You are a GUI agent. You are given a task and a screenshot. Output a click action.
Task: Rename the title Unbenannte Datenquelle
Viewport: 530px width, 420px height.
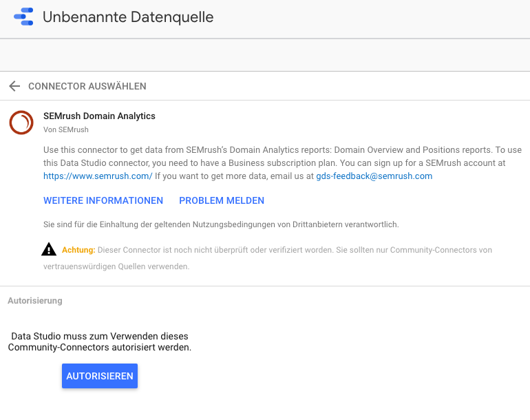(x=128, y=17)
